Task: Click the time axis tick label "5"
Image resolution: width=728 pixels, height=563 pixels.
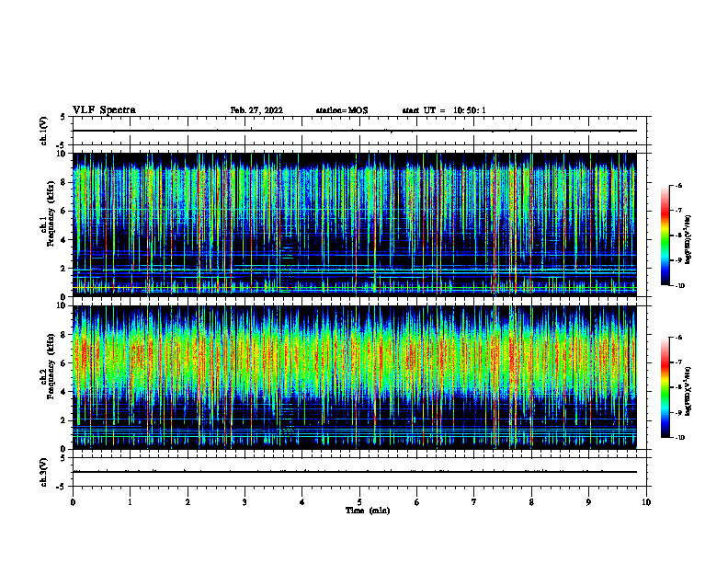Action: [x=359, y=502]
